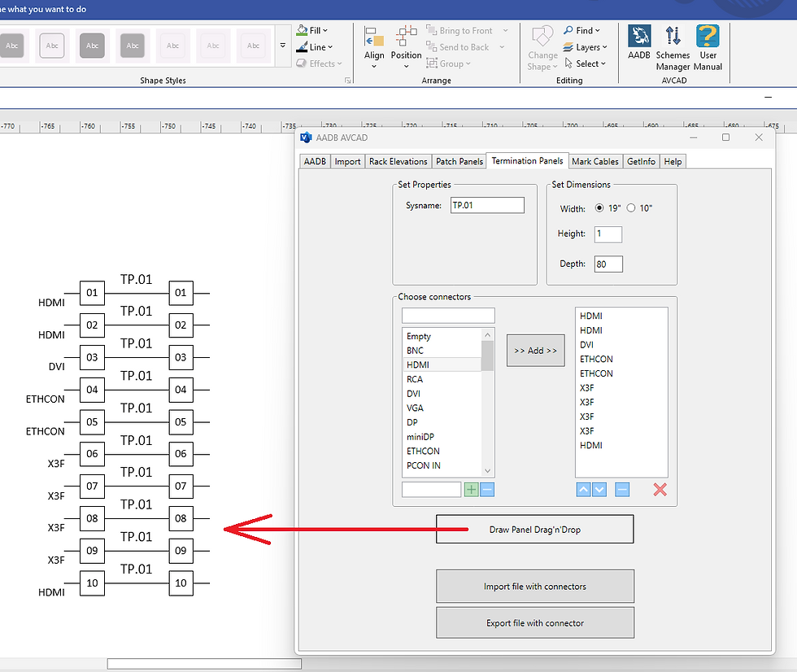Click Draw Panel Drag'n'Drop button
The height and width of the screenshot is (672, 797).
535,529
